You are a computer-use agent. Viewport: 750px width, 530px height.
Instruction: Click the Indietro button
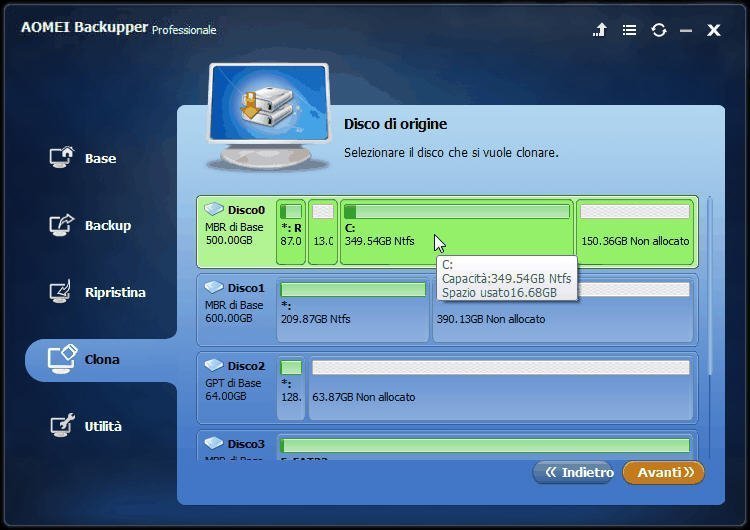(574, 473)
